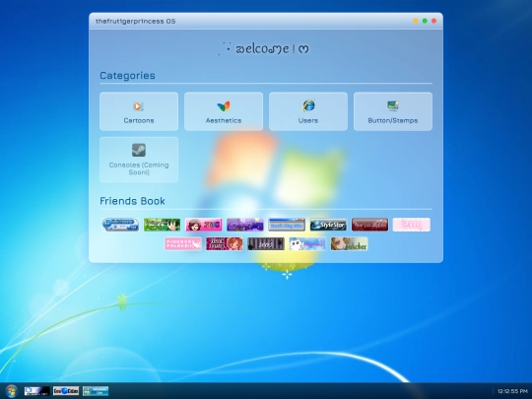
Task: Click the Consoles (Coming Soon!) tile
Action: [x=139, y=160]
